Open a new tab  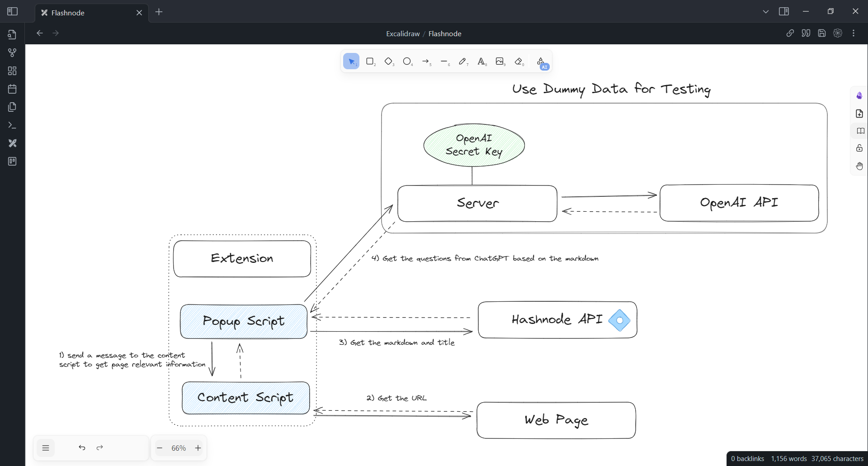[x=159, y=12]
